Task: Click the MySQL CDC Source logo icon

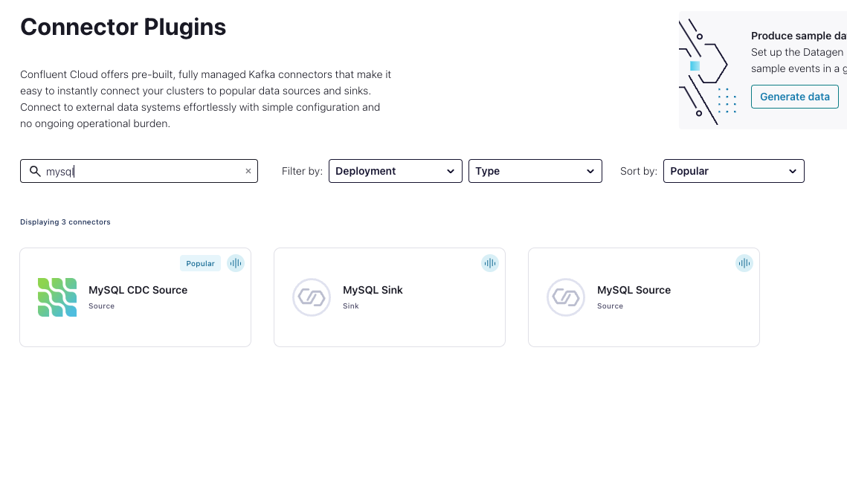Action: pyautogui.click(x=57, y=297)
